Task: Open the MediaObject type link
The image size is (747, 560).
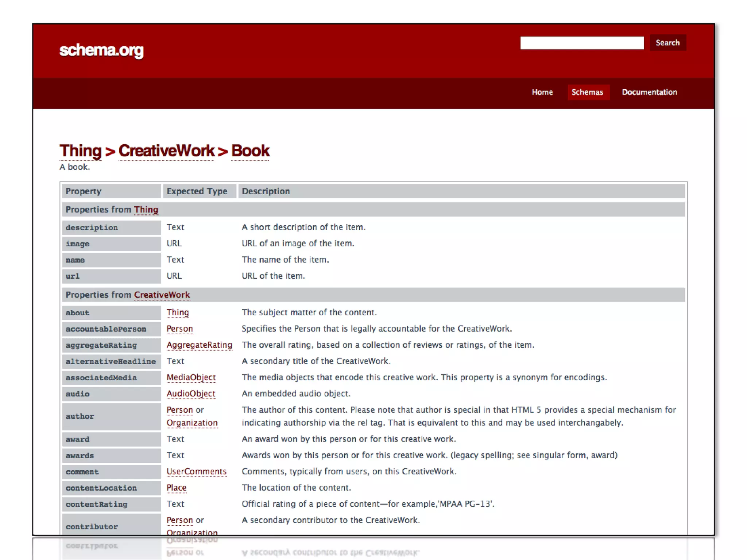Action: coord(191,377)
